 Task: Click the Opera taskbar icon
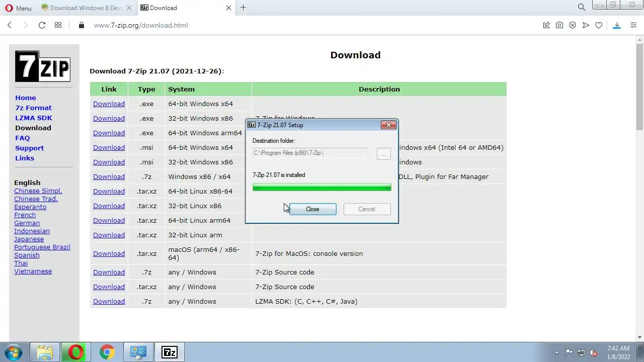76,352
